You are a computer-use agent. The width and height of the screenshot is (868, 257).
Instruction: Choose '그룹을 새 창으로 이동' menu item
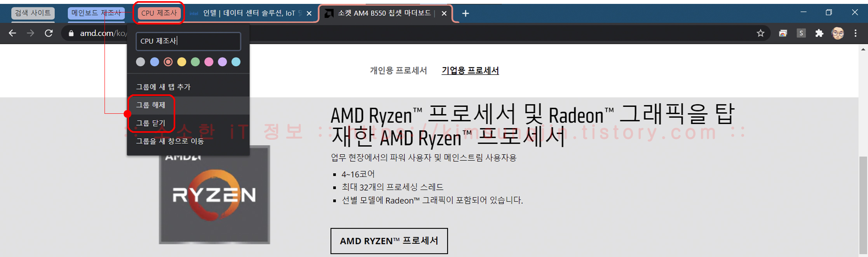[188, 141]
